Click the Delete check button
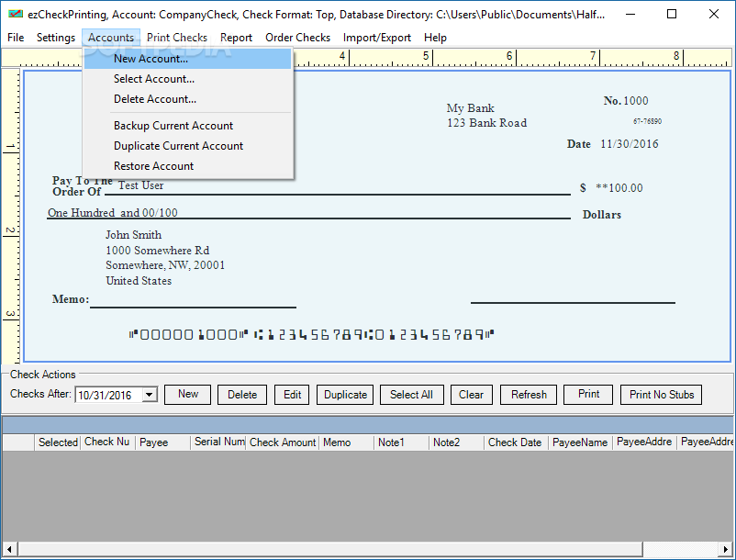The image size is (736, 560). tap(242, 395)
